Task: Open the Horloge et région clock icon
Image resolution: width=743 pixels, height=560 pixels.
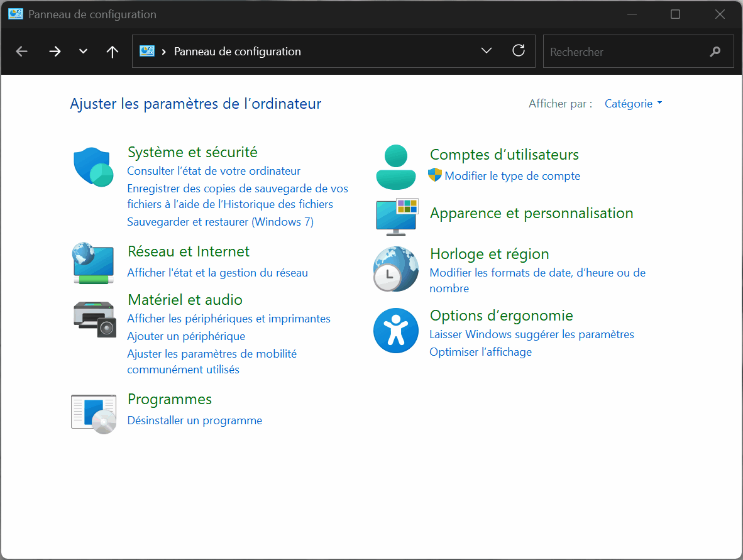Action: [395, 268]
